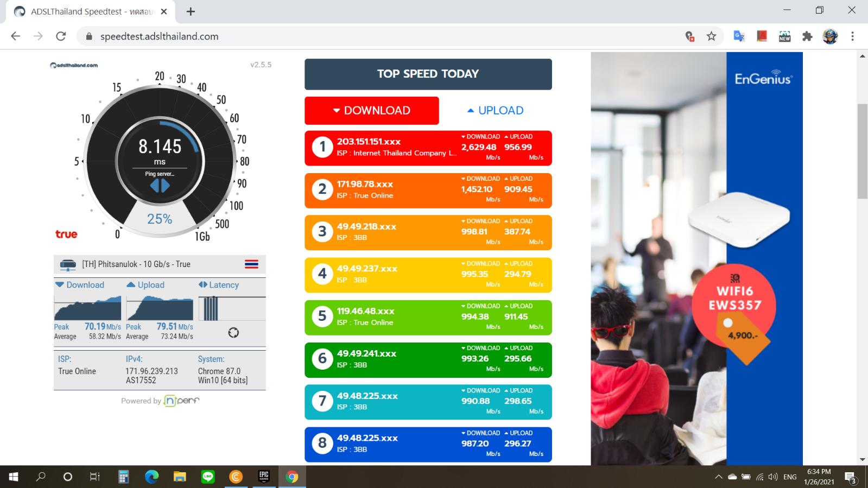Open rank 8 result 49.48.225.xxx
The width and height of the screenshot is (868, 488).
(428, 445)
